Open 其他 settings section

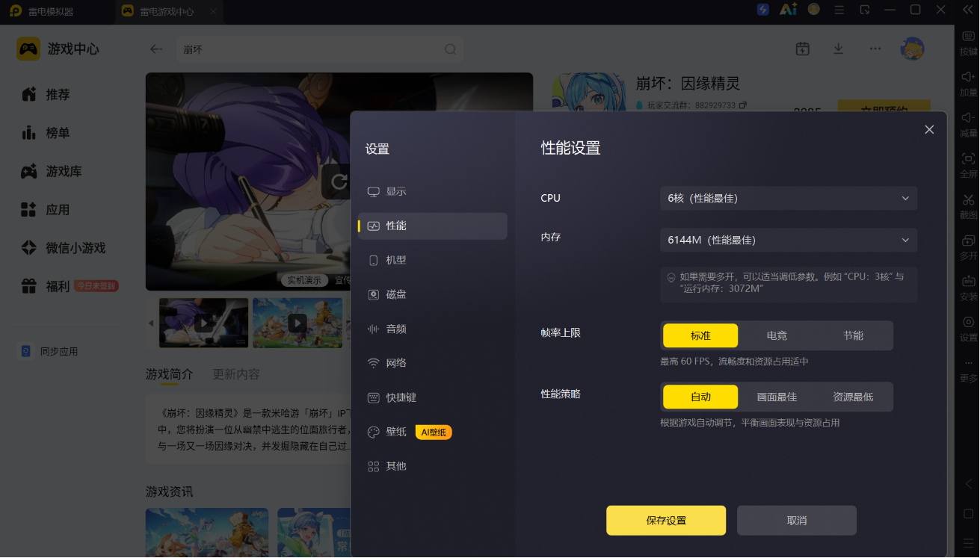pyautogui.click(x=433, y=466)
